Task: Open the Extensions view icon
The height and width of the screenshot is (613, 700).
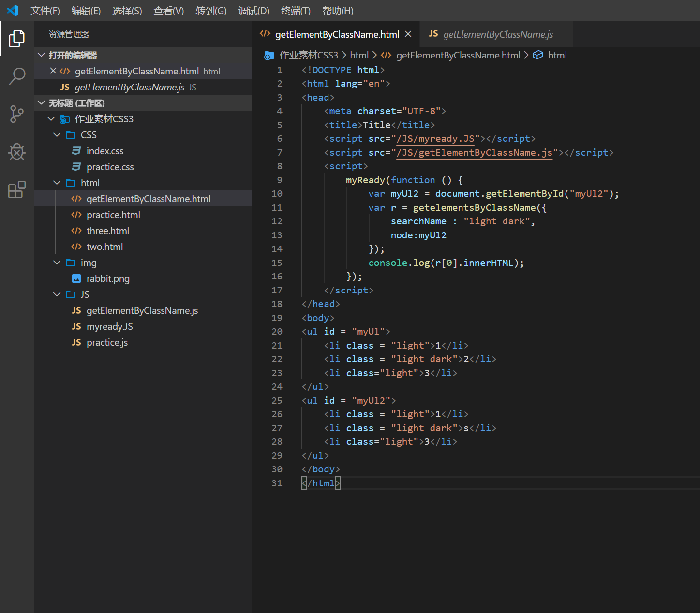Action: (17, 190)
